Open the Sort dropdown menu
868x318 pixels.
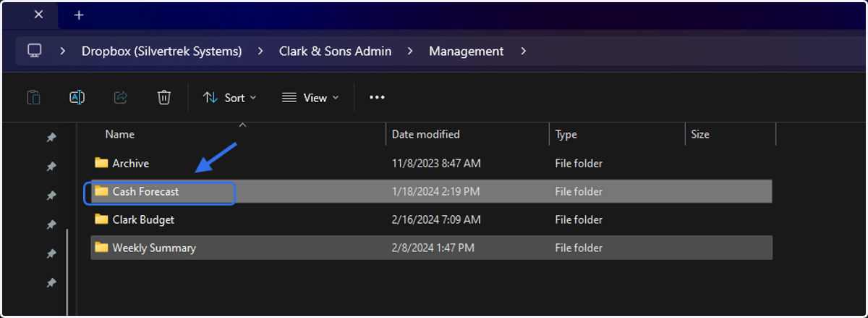229,98
